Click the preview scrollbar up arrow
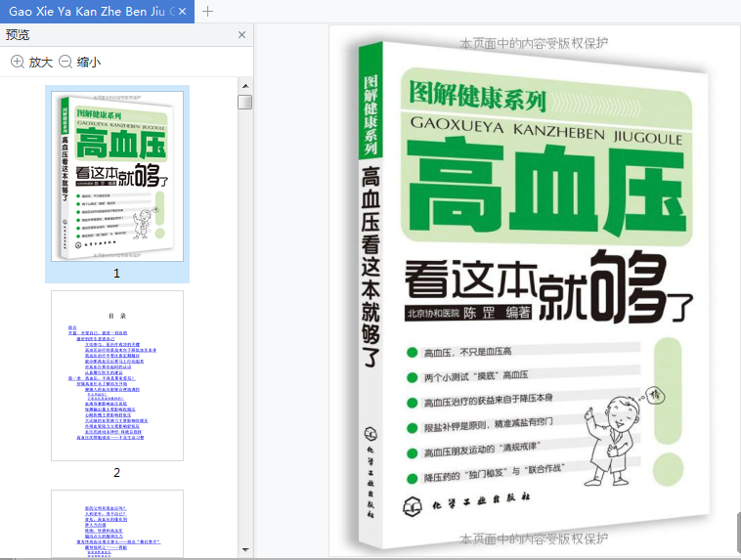This screenshot has height=560, width=741. point(245,86)
